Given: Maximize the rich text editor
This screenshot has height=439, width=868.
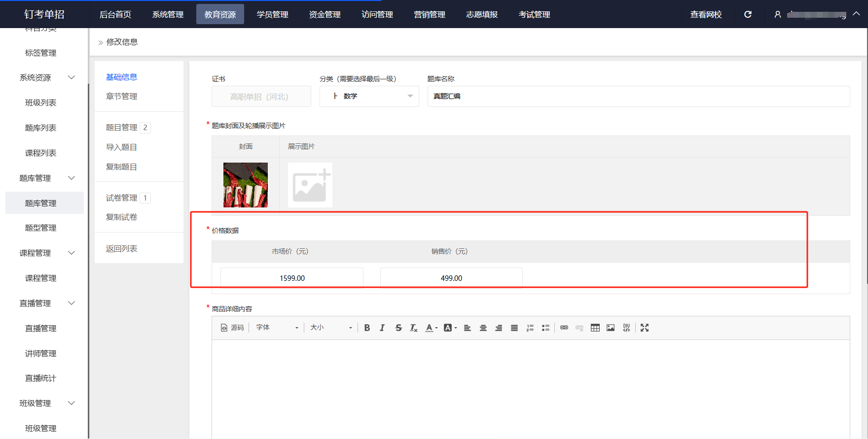Looking at the screenshot, I should pos(645,328).
